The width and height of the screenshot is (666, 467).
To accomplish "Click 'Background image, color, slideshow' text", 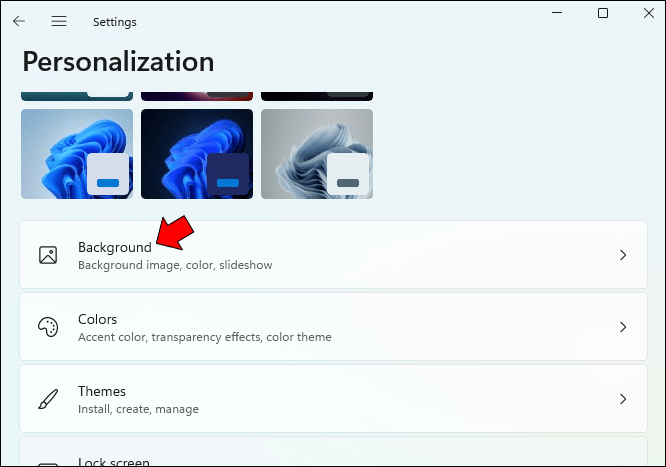I will tap(175, 265).
